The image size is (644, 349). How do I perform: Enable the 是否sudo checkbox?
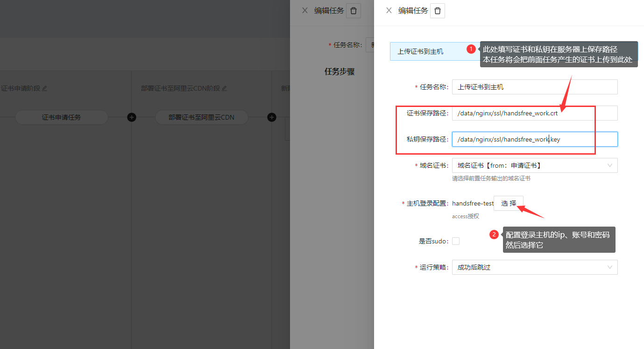tap(456, 241)
